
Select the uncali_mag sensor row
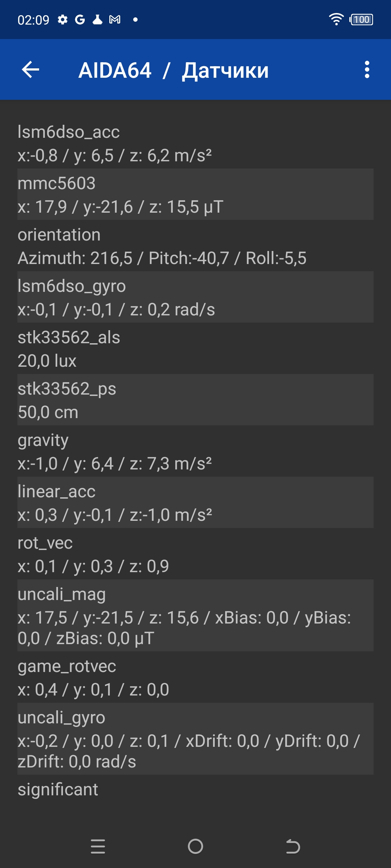pos(195,616)
